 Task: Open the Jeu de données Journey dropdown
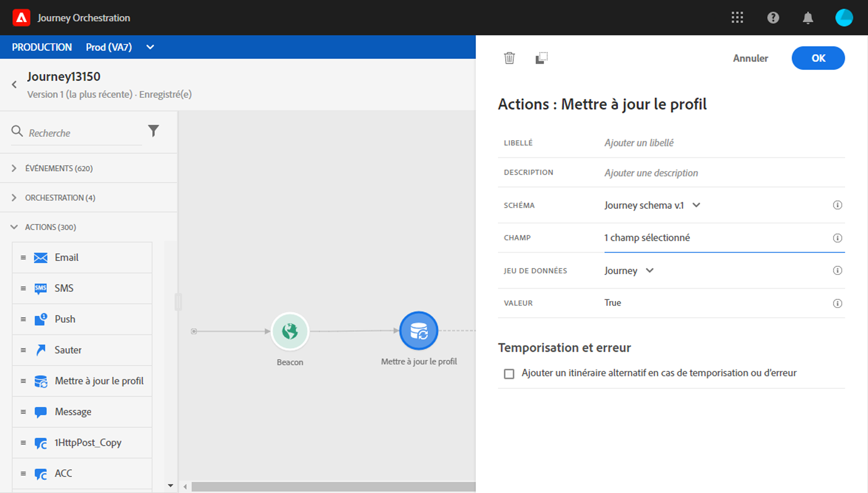(x=629, y=271)
